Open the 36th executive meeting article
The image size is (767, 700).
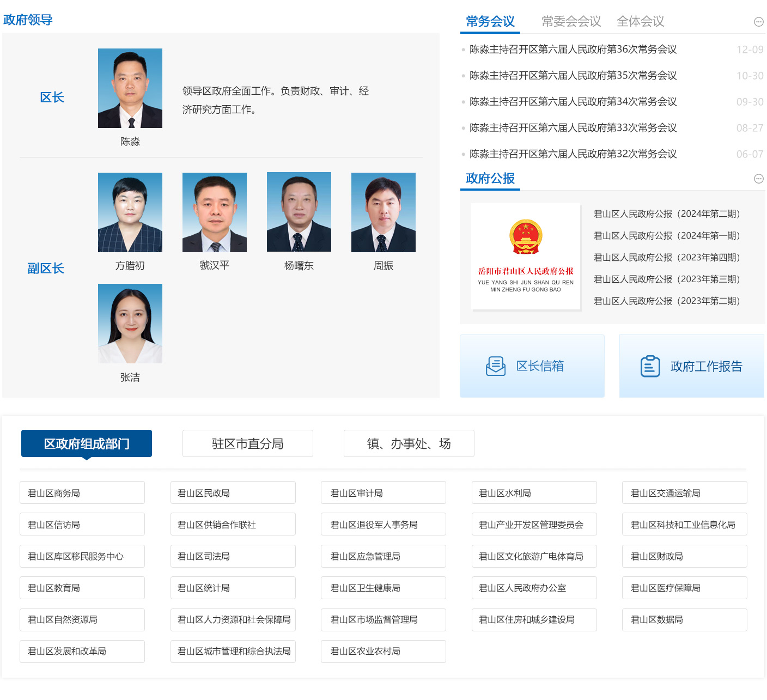point(573,50)
